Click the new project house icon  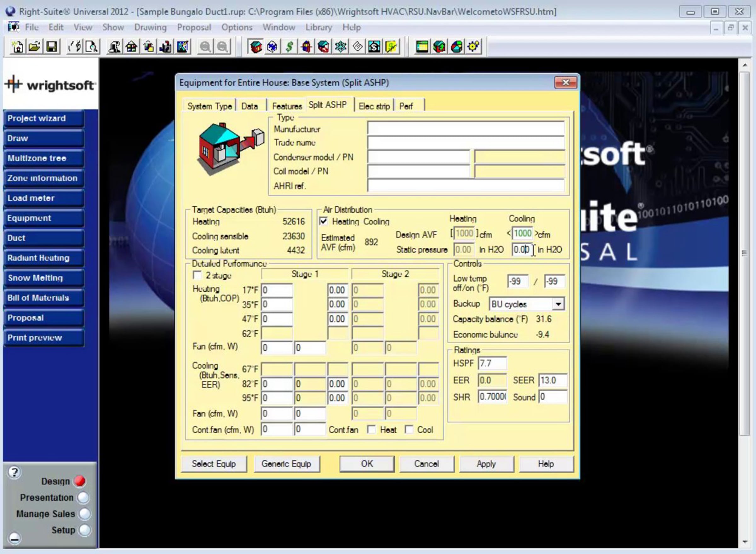tap(17, 47)
